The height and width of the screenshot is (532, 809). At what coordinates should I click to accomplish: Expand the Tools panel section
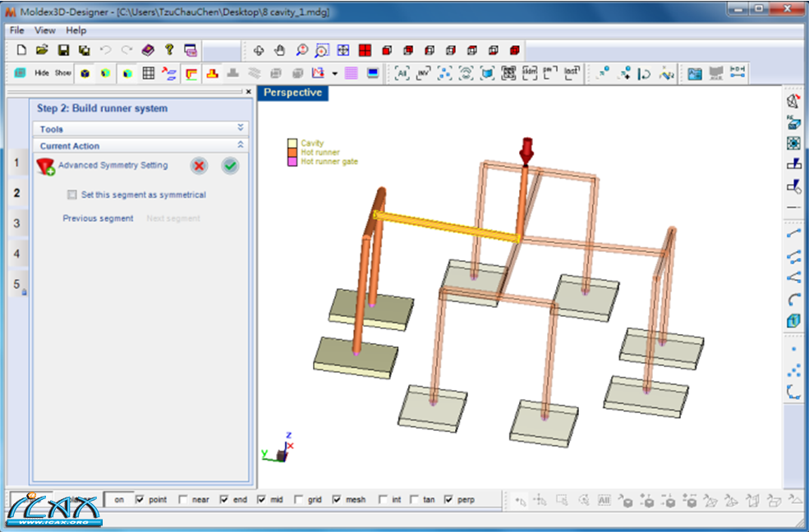coord(241,128)
